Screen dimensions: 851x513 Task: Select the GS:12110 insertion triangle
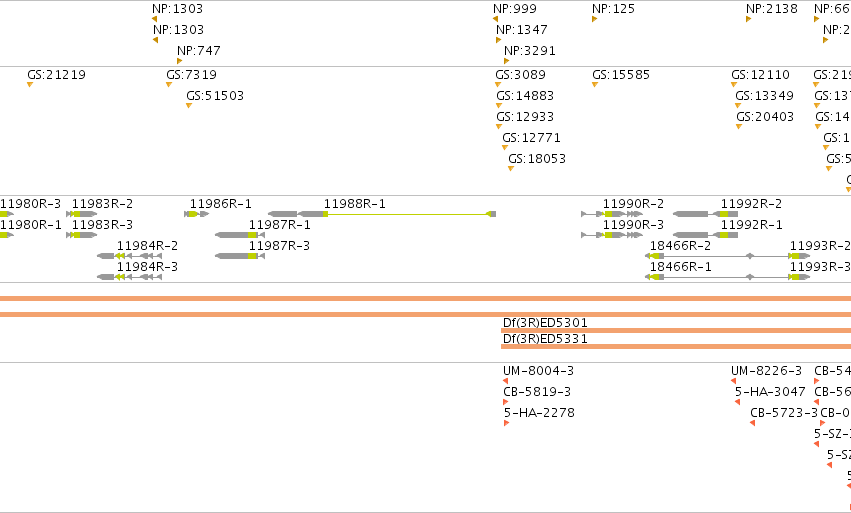pyautogui.click(x=734, y=85)
